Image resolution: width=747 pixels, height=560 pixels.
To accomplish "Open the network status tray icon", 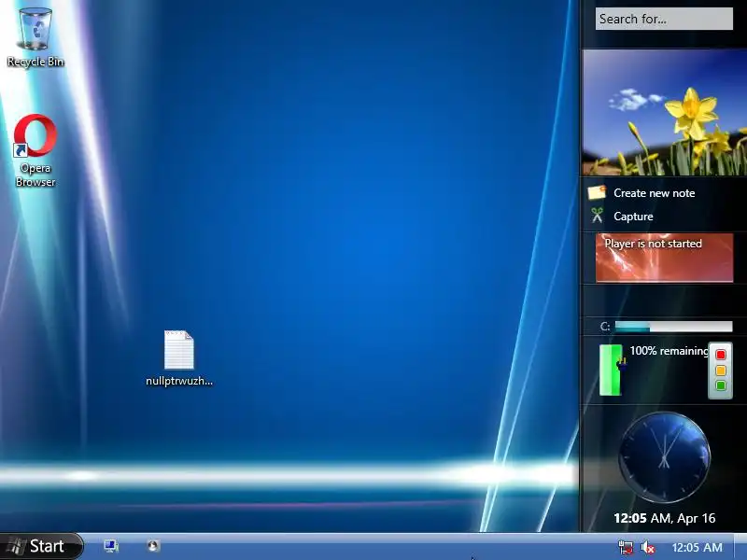I will pos(626,547).
